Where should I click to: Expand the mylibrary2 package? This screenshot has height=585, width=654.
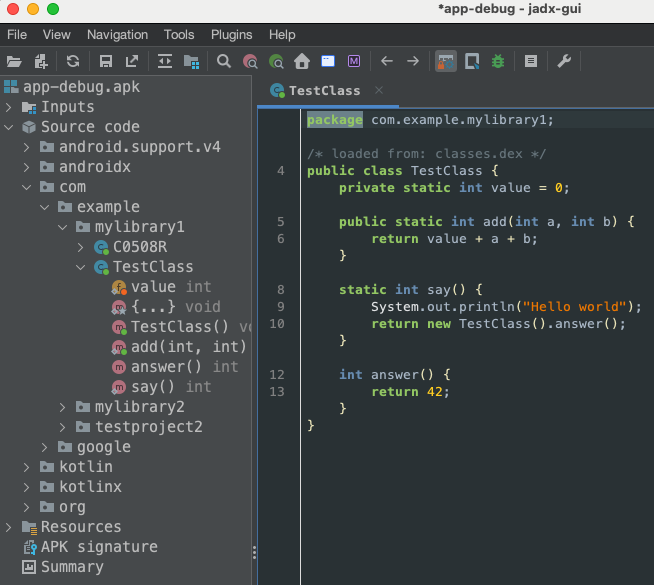click(63, 407)
